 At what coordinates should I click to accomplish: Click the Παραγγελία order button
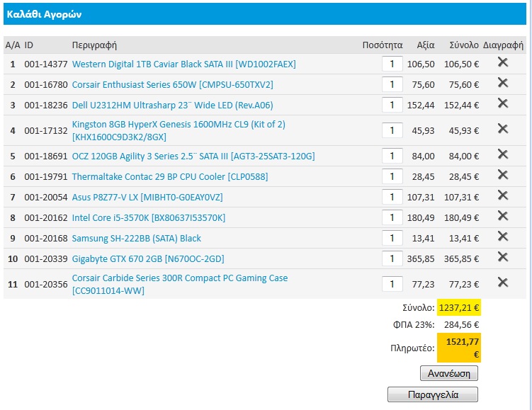(433, 394)
